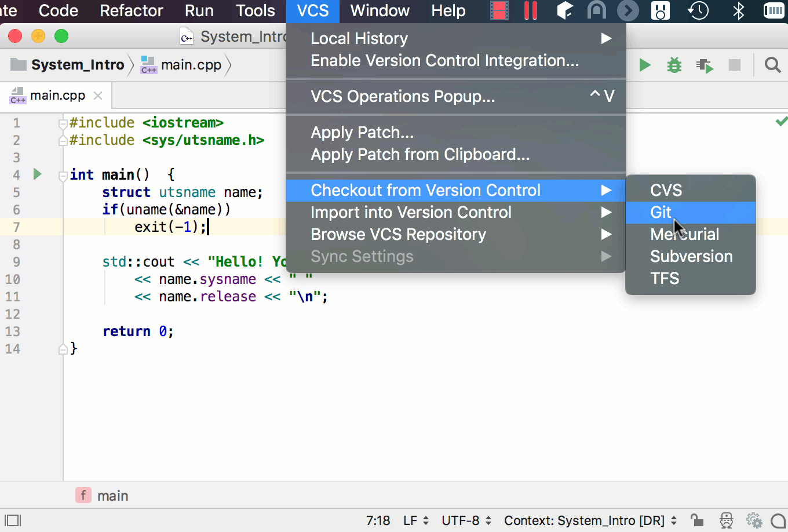Open the Window menu
This screenshot has width=788, height=532.
tap(380, 11)
